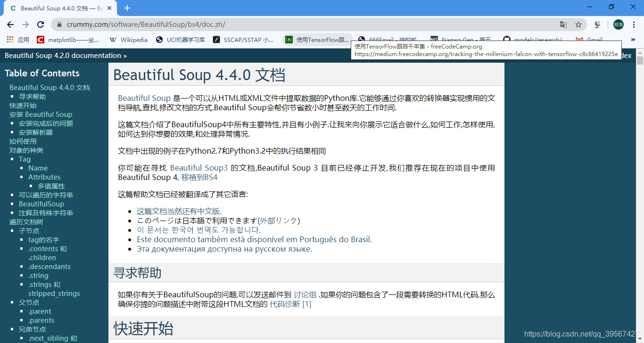Go forward to the next page
The image size is (644, 343).
(x=25, y=24)
